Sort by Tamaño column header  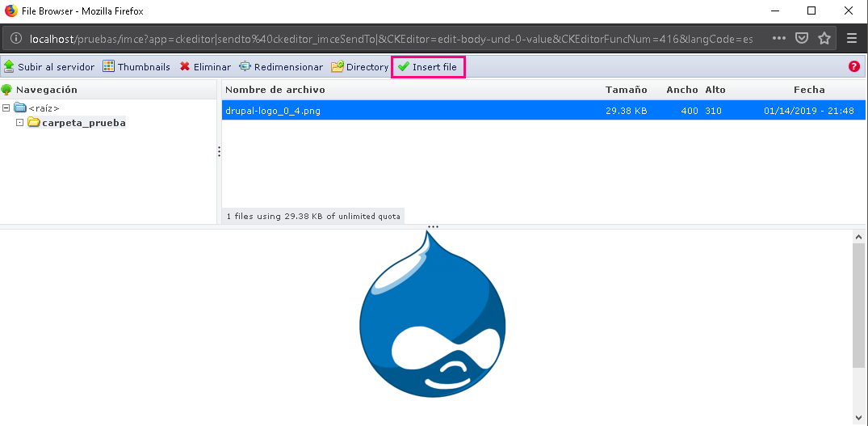click(x=626, y=90)
